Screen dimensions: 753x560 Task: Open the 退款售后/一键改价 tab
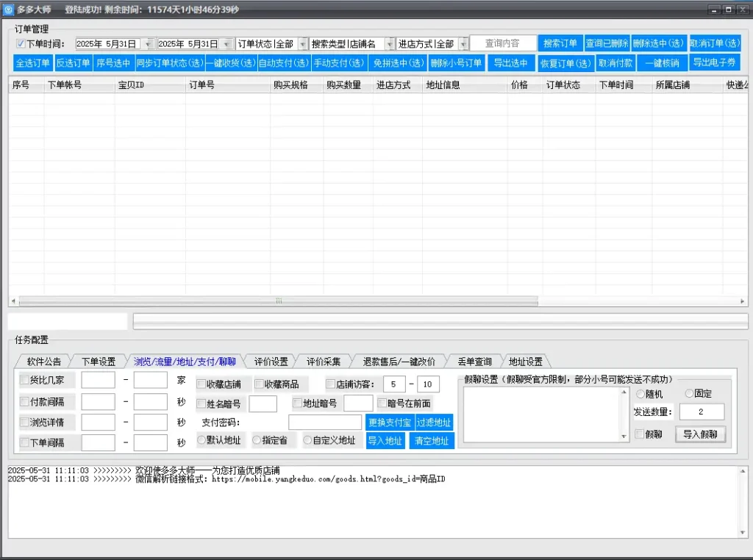[399, 362]
